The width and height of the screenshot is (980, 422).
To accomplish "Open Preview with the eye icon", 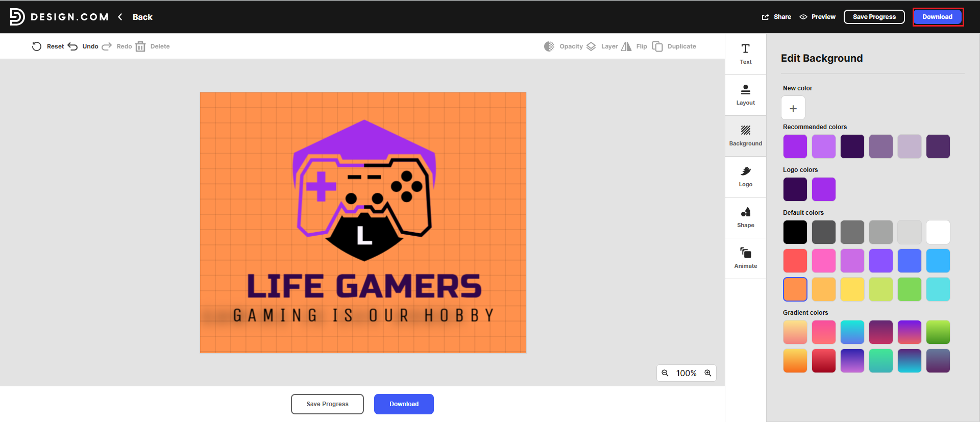I will 803,17.
